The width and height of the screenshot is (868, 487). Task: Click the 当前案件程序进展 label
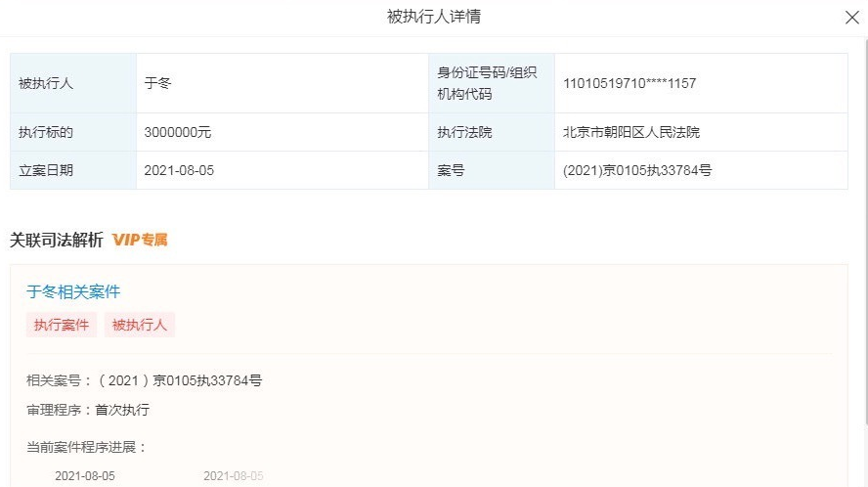[x=86, y=447]
